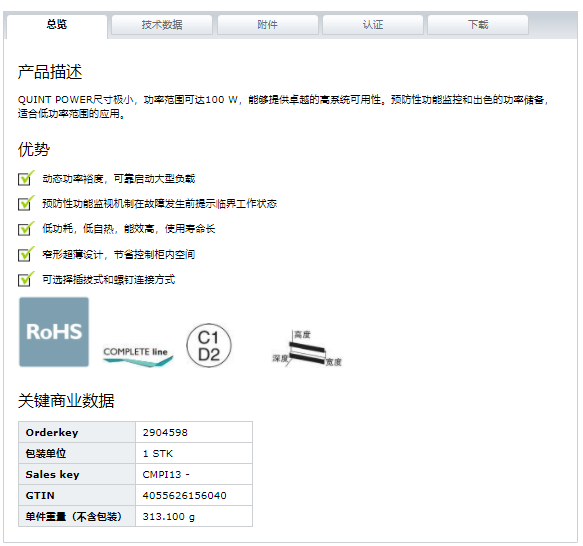583x546 pixels.
Task: Click checkmark icon beside 低功耗，低自热
Action: pos(26,228)
